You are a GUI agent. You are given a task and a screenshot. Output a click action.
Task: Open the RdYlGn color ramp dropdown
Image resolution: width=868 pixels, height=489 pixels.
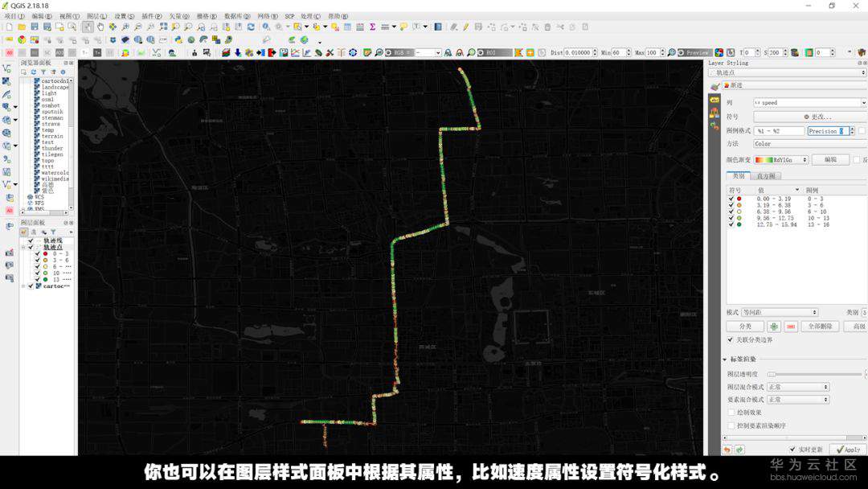coord(781,159)
